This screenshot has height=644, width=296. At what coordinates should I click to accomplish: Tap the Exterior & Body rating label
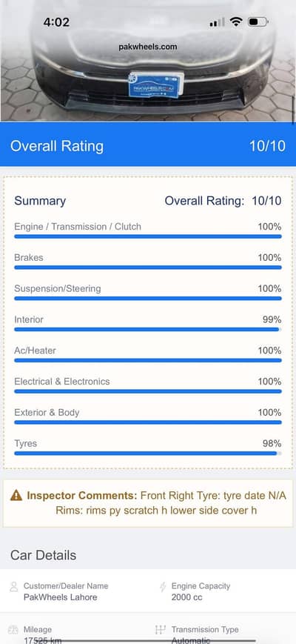pos(47,412)
